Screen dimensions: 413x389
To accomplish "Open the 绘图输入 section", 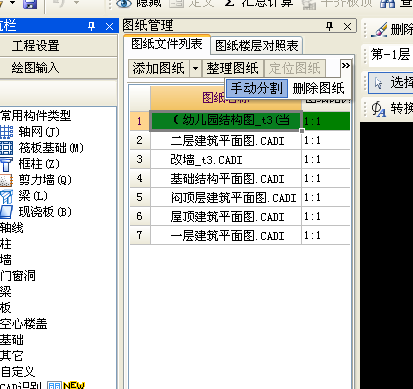I will (x=58, y=68).
